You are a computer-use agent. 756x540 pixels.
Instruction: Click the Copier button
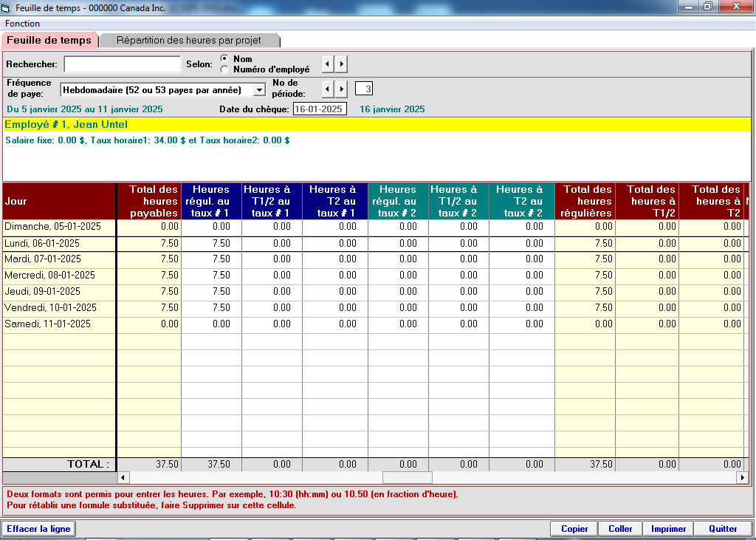tap(574, 529)
